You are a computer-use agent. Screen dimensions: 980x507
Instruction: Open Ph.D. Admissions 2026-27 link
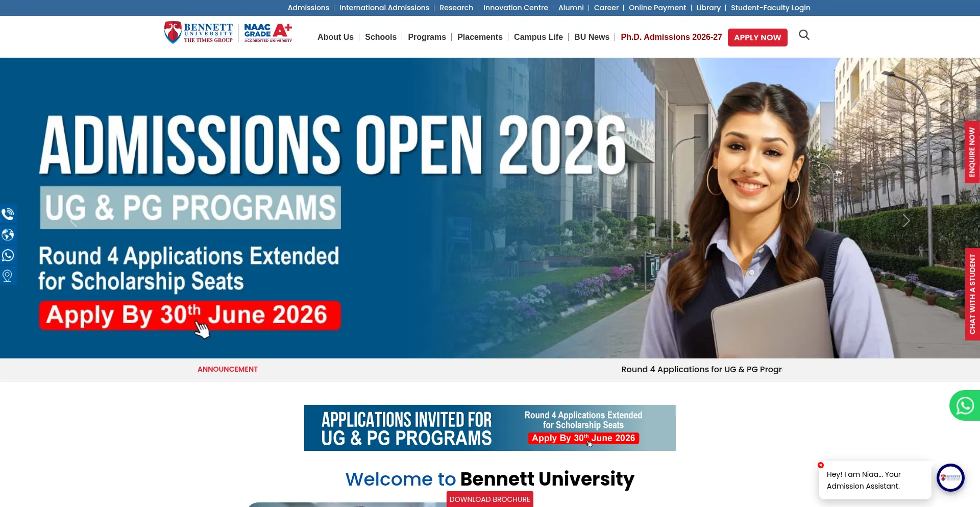(671, 37)
